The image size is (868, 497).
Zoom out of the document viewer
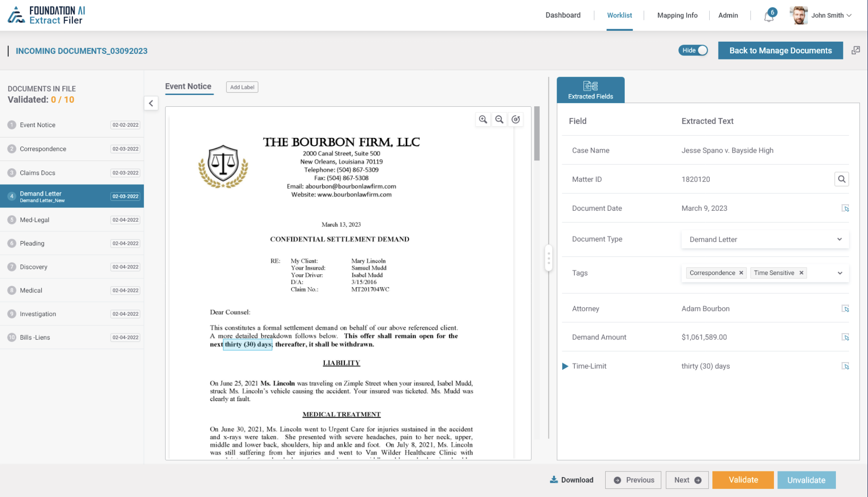click(x=499, y=119)
